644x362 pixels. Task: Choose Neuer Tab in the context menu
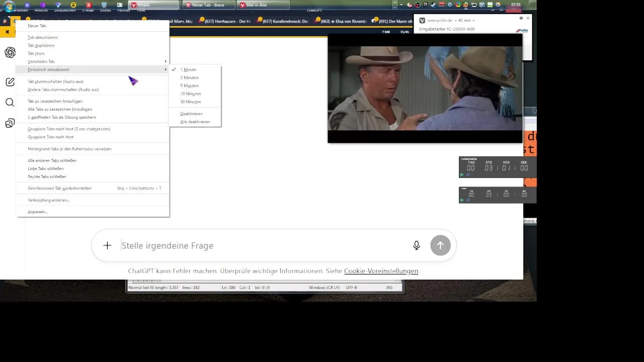(x=93, y=26)
